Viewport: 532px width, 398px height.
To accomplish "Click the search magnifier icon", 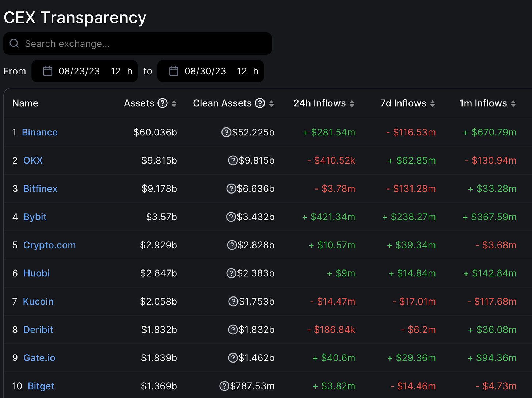I will [x=14, y=43].
